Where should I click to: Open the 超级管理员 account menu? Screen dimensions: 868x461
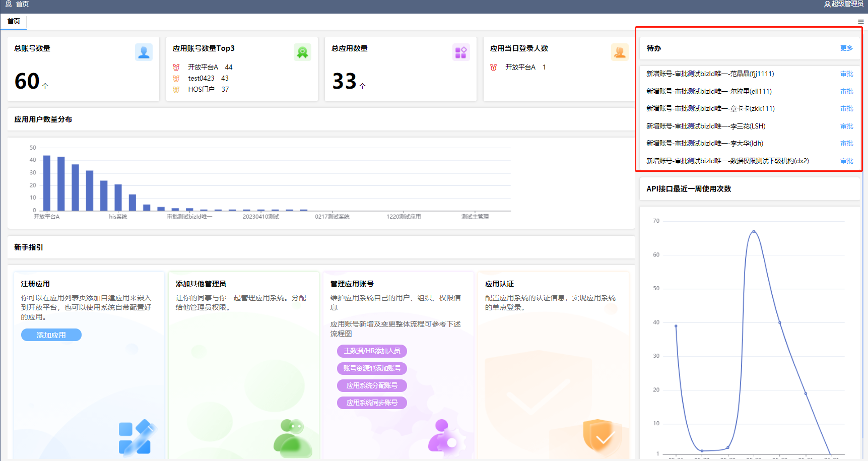(x=844, y=4)
